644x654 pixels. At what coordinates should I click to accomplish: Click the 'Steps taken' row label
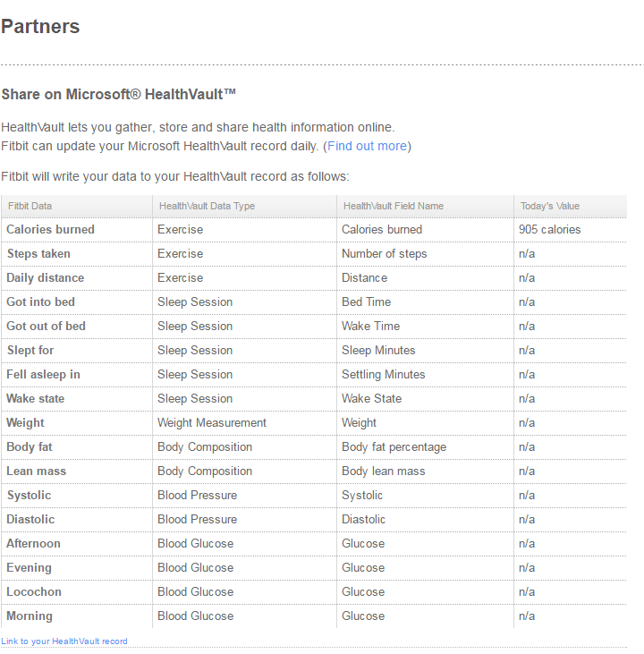point(38,254)
